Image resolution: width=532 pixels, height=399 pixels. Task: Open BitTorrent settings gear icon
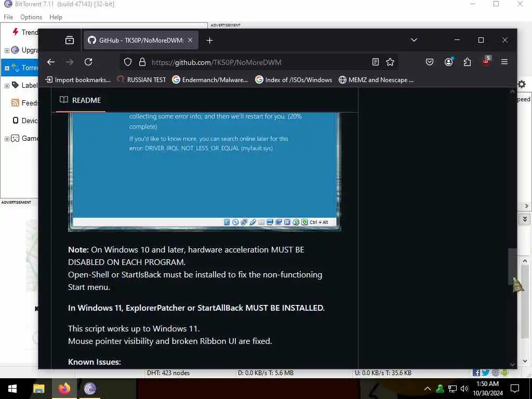point(522,84)
